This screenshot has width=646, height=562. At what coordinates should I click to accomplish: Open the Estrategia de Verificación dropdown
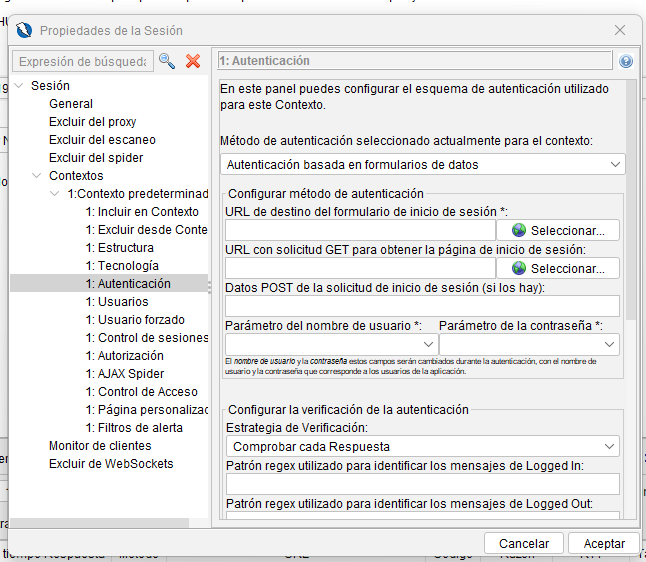[x=422, y=446]
